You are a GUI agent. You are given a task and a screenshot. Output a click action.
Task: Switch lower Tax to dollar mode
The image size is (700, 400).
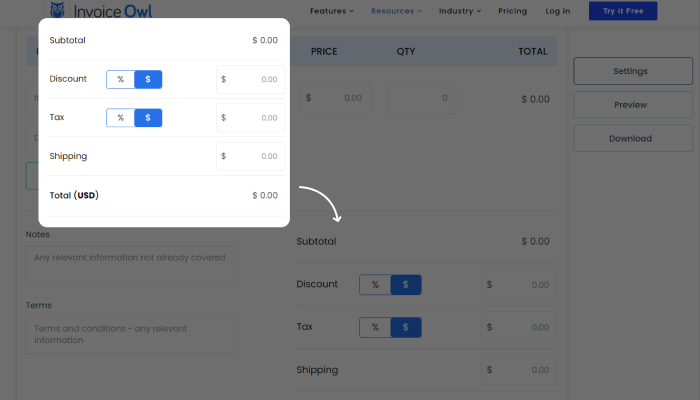point(405,327)
